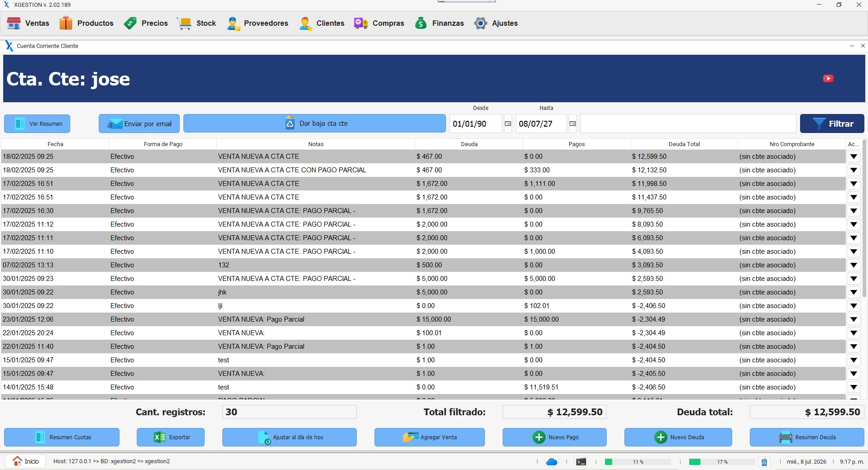The image size is (868, 470).
Task: Open the Stock menu
Action: coord(197,23)
